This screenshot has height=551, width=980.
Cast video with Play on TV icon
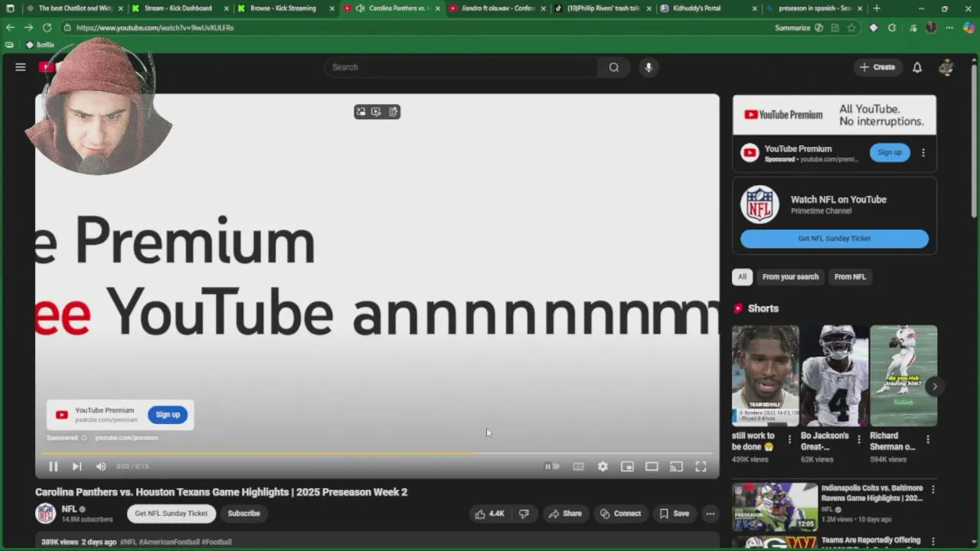676,466
